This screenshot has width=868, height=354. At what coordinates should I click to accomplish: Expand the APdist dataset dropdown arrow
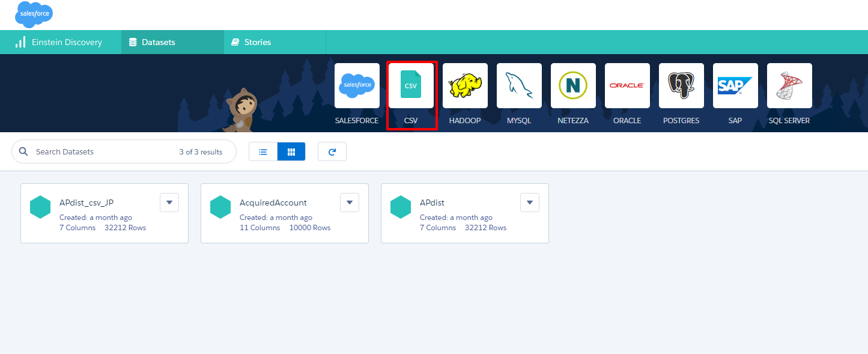(x=530, y=203)
